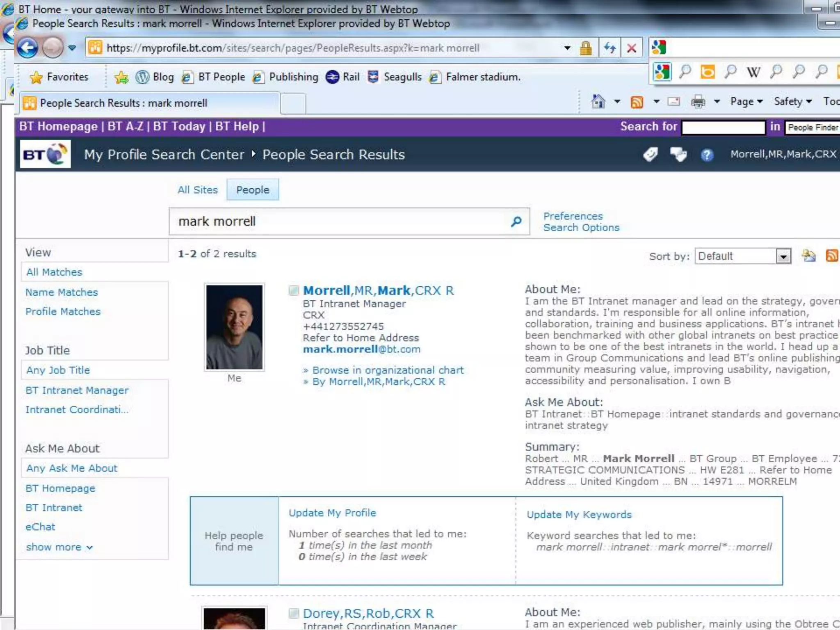Open a new blank browser tab

(x=293, y=103)
